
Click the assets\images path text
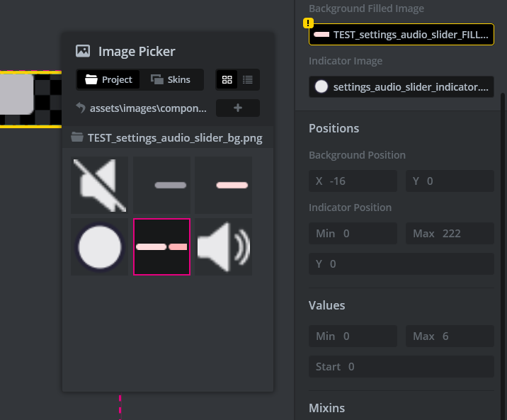[x=148, y=108]
